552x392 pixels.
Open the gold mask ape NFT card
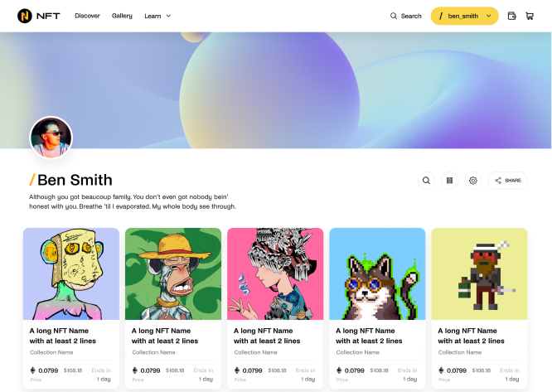(x=71, y=273)
